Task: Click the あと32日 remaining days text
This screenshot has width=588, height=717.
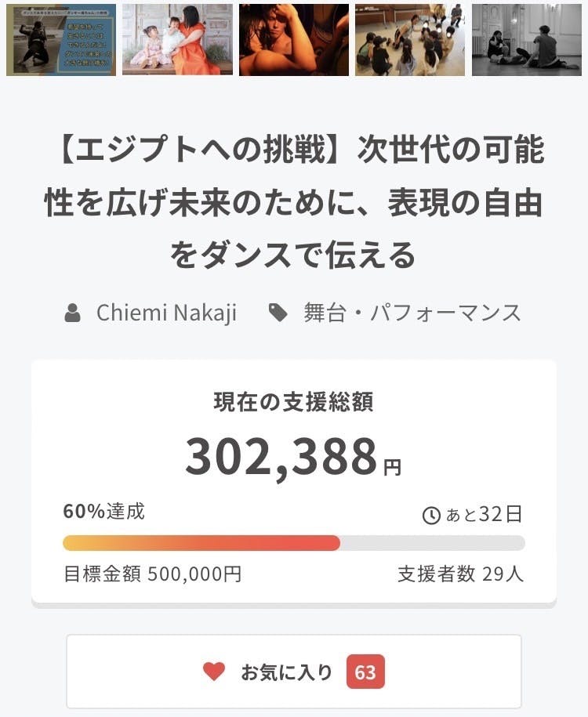Action: 483,515
